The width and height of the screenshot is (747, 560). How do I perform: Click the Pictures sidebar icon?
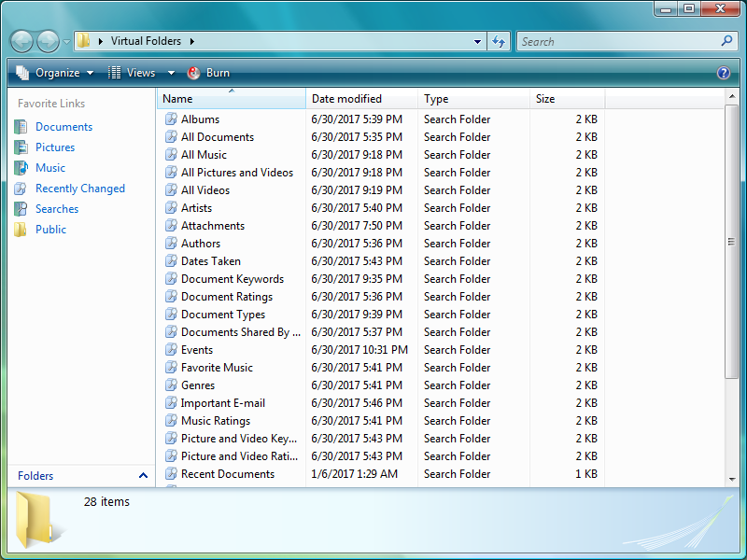coord(21,147)
